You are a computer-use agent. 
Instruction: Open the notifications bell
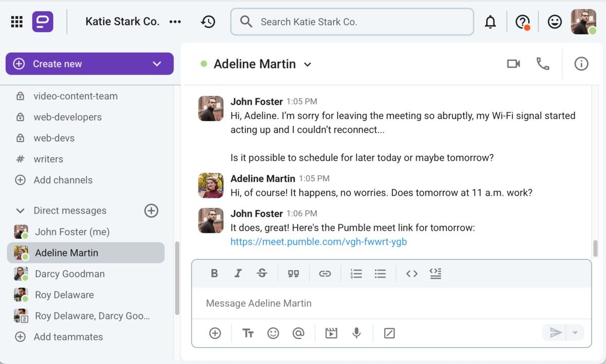point(490,22)
